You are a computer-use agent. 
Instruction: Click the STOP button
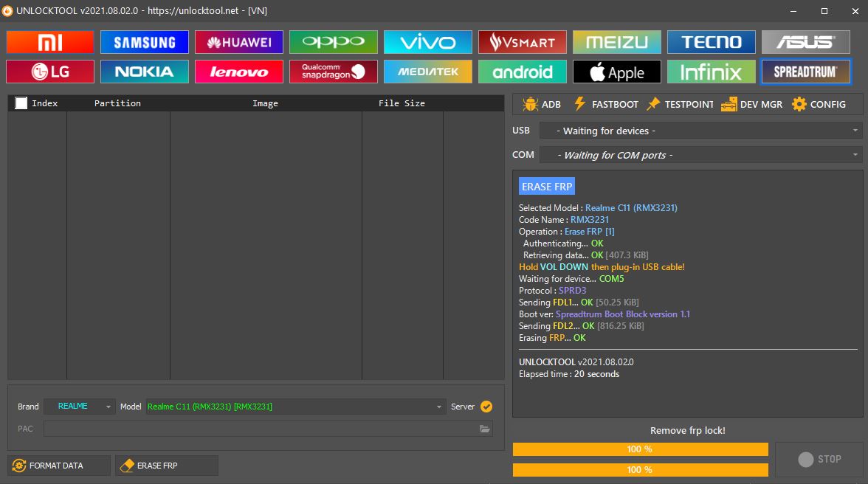[819, 459]
